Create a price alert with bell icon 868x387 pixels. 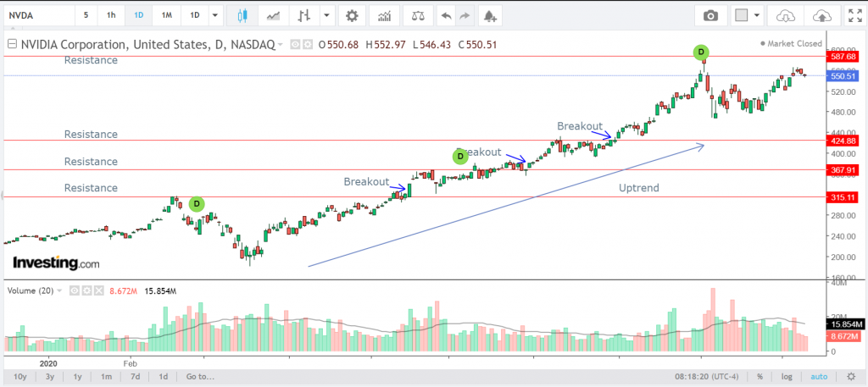(x=490, y=15)
